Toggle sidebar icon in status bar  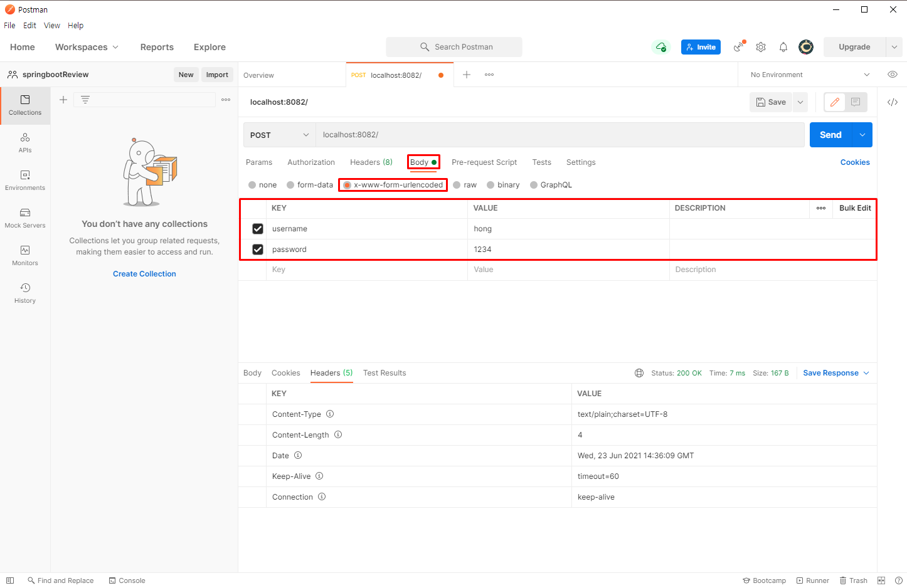pos(10,580)
